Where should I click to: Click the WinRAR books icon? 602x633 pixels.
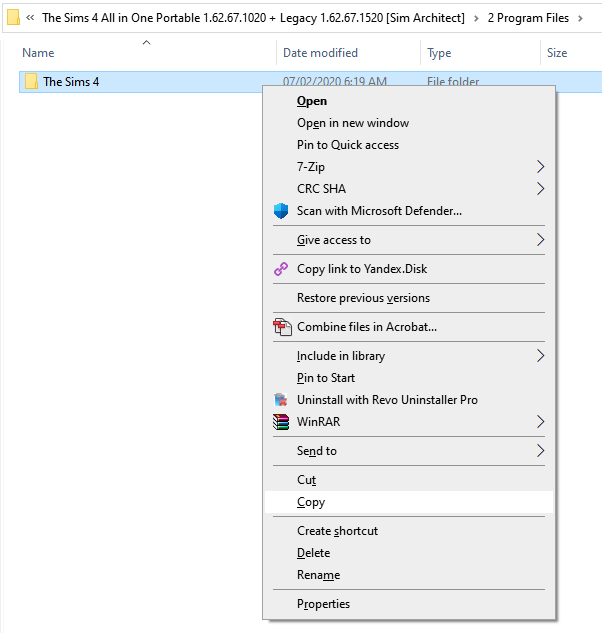281,422
